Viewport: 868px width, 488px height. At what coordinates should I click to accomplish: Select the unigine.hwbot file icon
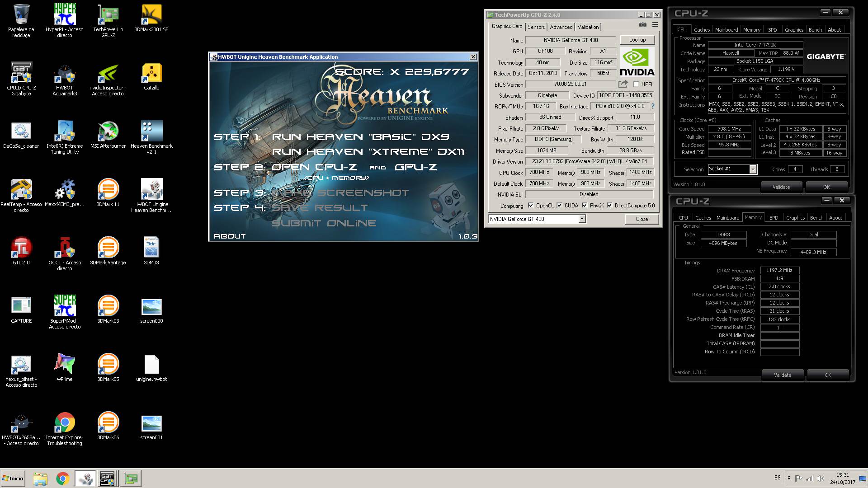click(x=151, y=368)
